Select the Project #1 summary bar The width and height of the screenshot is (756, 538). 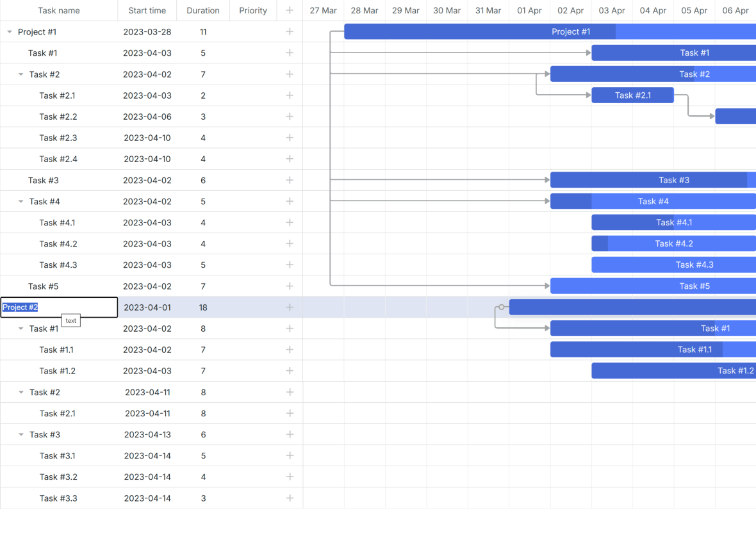[570, 31]
